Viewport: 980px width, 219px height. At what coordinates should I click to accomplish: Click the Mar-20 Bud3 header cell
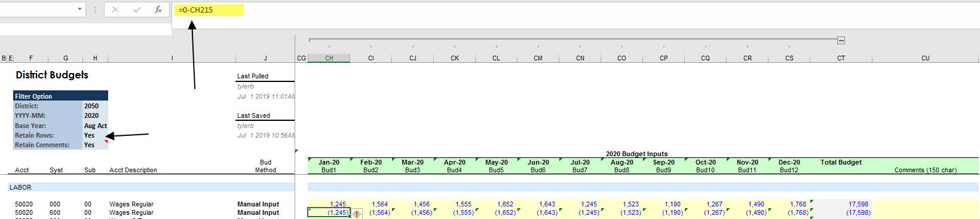(413, 166)
